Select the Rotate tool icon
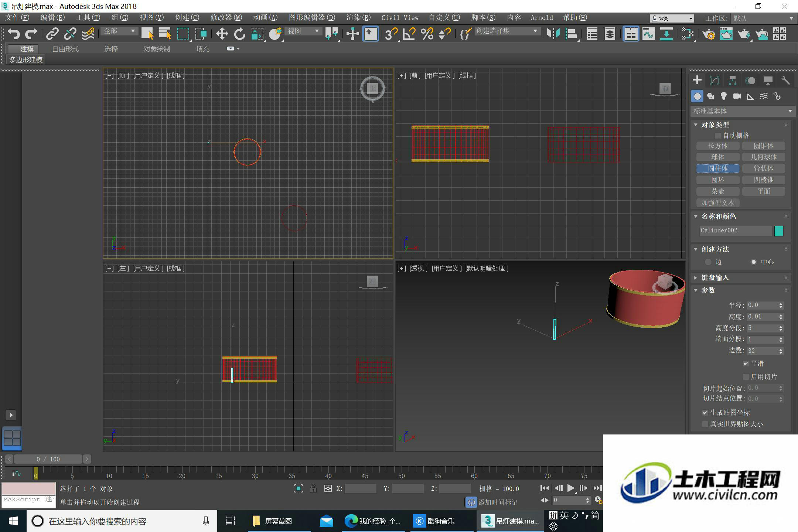Viewport: 798px width, 532px height. 239,34
